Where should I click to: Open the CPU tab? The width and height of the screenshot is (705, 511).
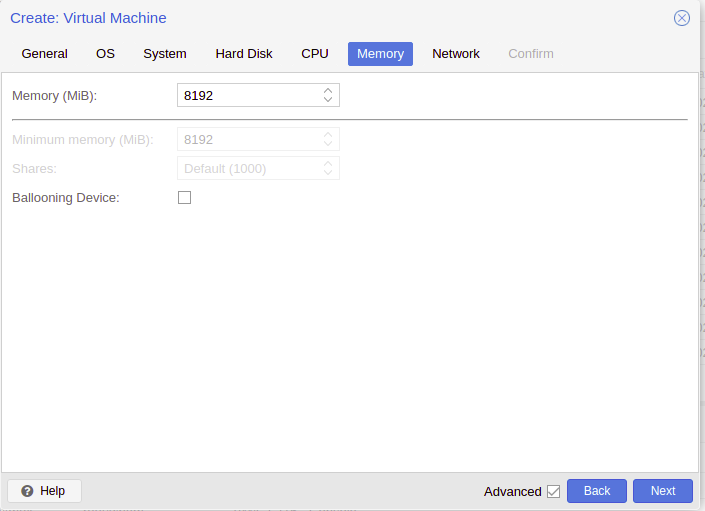click(x=315, y=54)
